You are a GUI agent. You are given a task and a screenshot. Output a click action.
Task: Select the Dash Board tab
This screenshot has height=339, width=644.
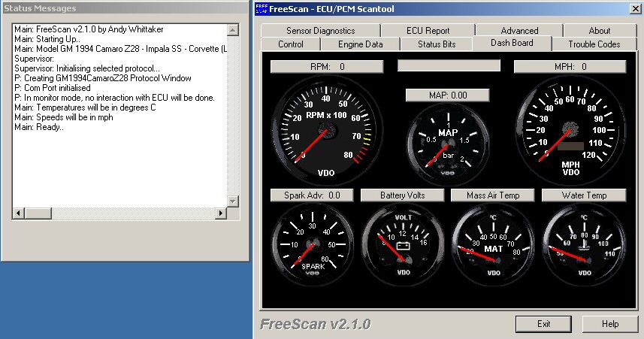pyautogui.click(x=512, y=43)
